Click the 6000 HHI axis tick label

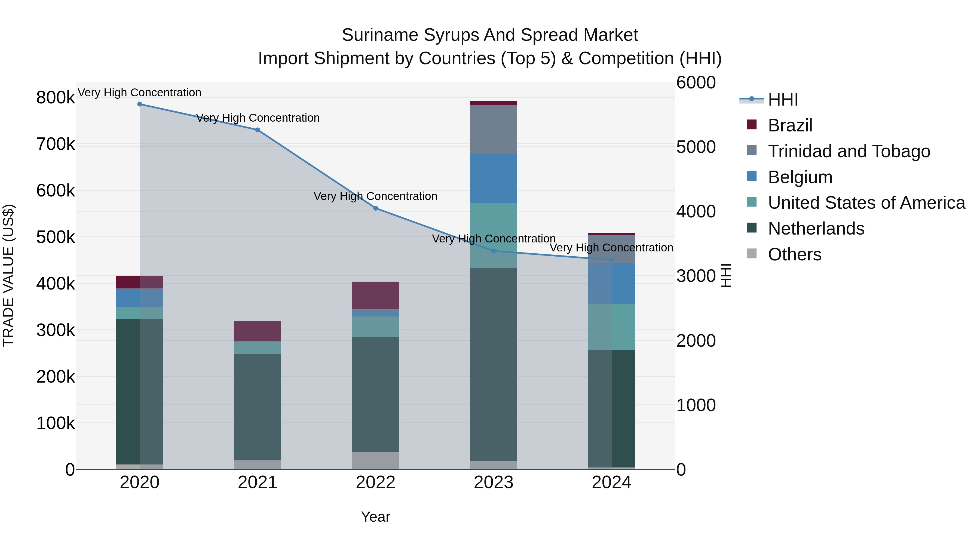pos(696,82)
